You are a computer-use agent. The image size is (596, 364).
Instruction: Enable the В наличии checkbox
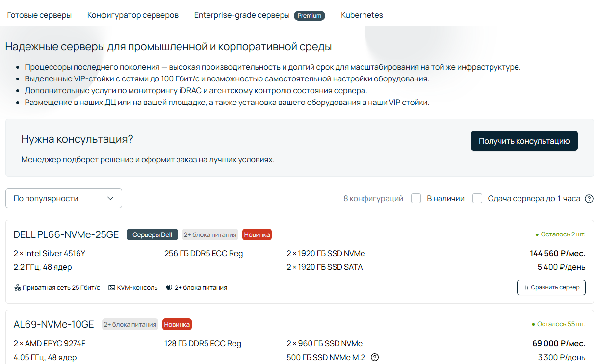pos(416,198)
